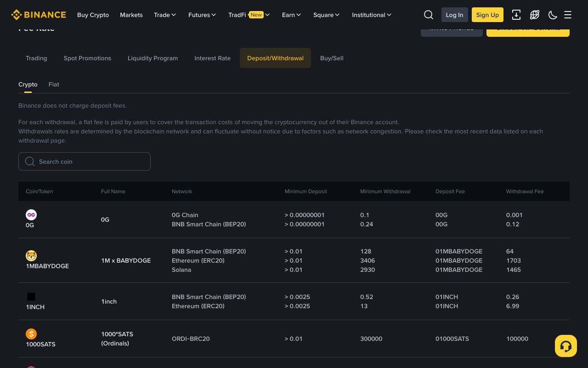Open the language globe icon
The height and width of the screenshot is (368, 588).
(535, 15)
